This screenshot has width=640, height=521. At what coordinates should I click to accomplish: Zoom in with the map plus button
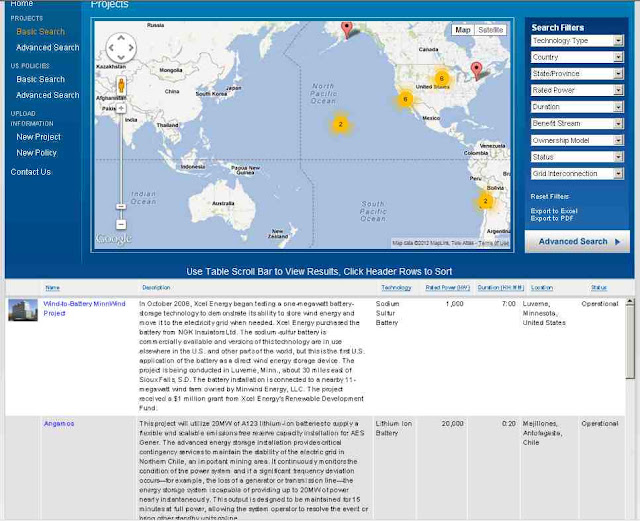coord(121,108)
